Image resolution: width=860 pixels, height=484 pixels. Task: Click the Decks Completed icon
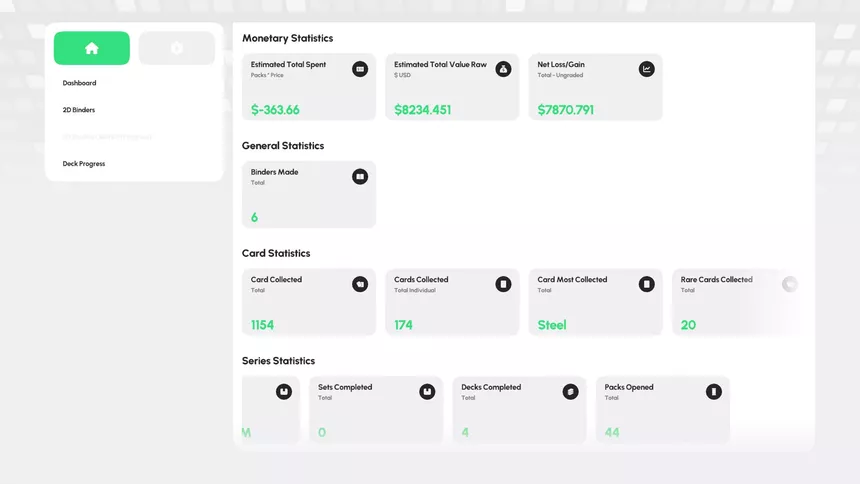pyautogui.click(x=570, y=392)
